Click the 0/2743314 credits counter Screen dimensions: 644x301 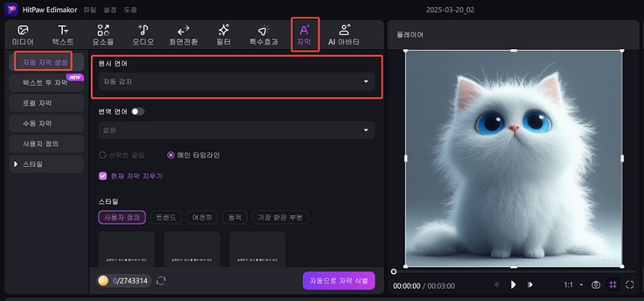[130, 281]
